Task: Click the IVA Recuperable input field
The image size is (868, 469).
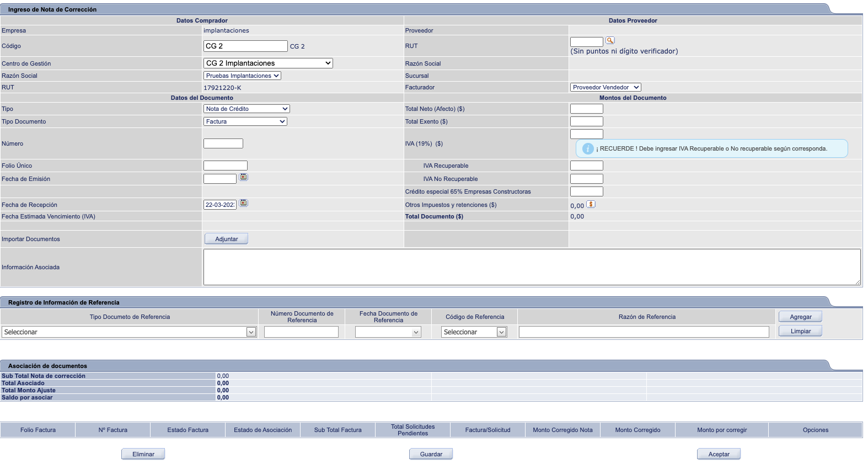Action: (587, 166)
